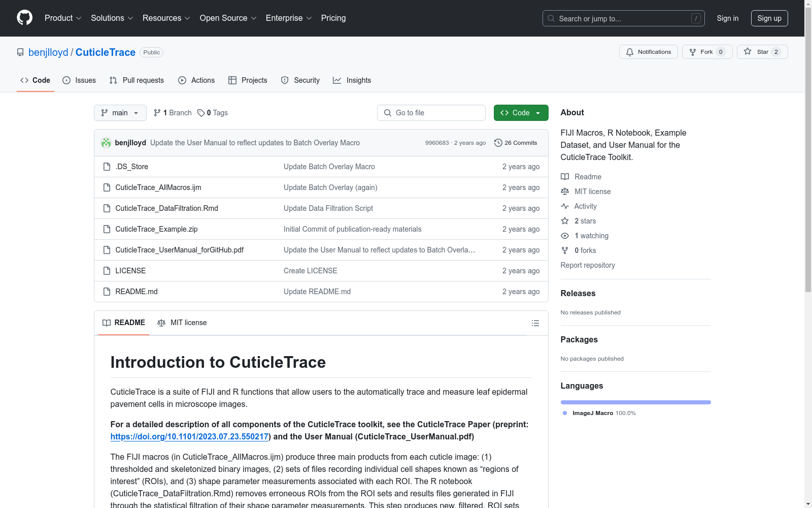Click the Sign up button

click(769, 18)
